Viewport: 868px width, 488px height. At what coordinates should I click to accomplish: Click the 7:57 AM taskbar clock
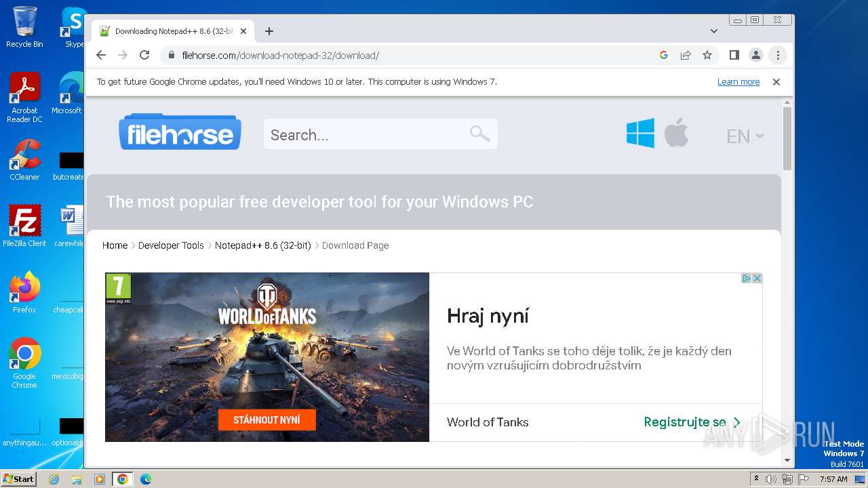click(833, 479)
